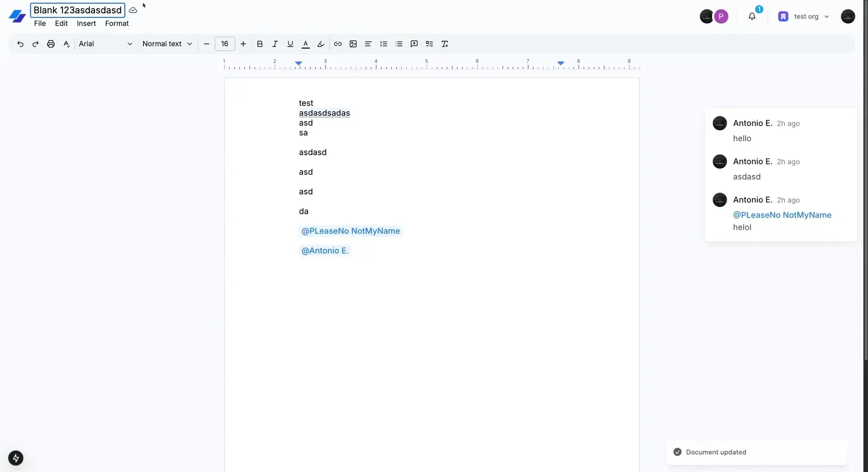
Task: Undo the last change
Action: click(x=20, y=44)
